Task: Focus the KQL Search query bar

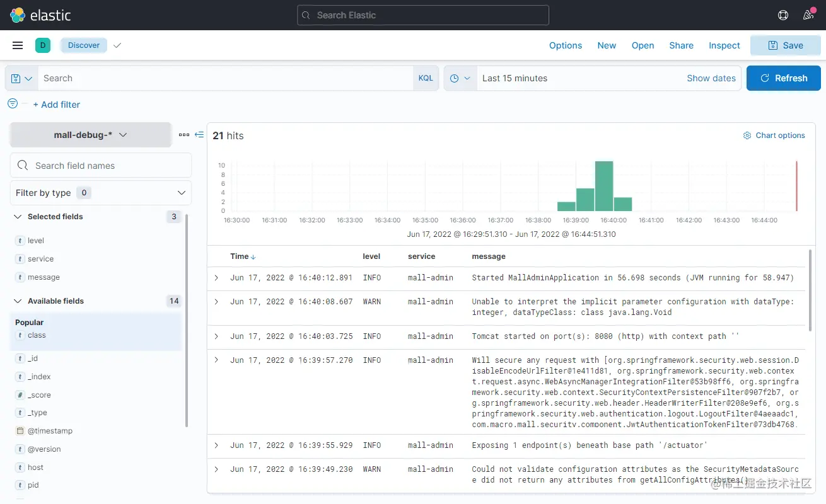Action: [x=225, y=78]
